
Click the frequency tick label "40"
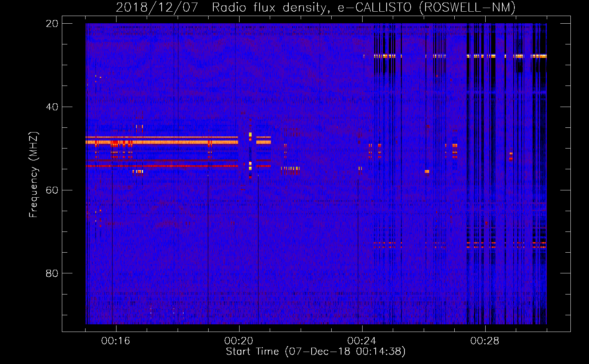52,107
